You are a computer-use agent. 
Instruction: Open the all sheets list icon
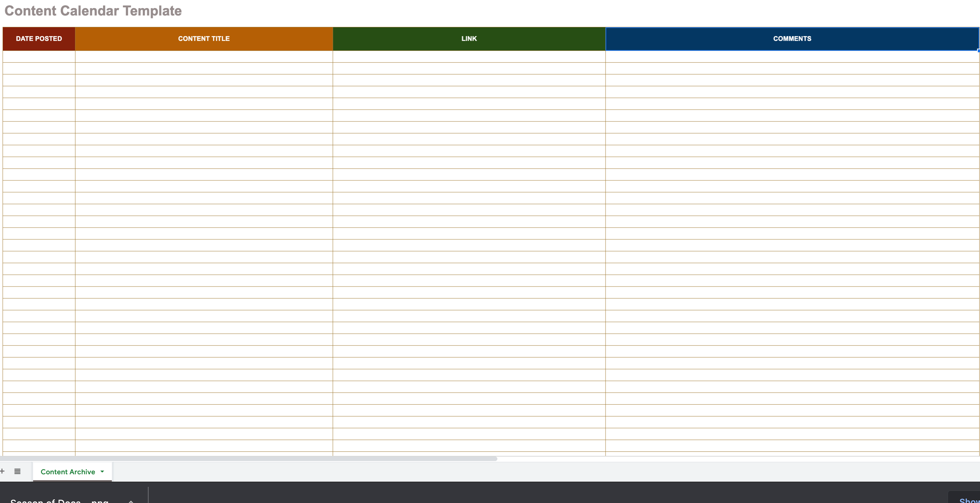click(x=17, y=471)
